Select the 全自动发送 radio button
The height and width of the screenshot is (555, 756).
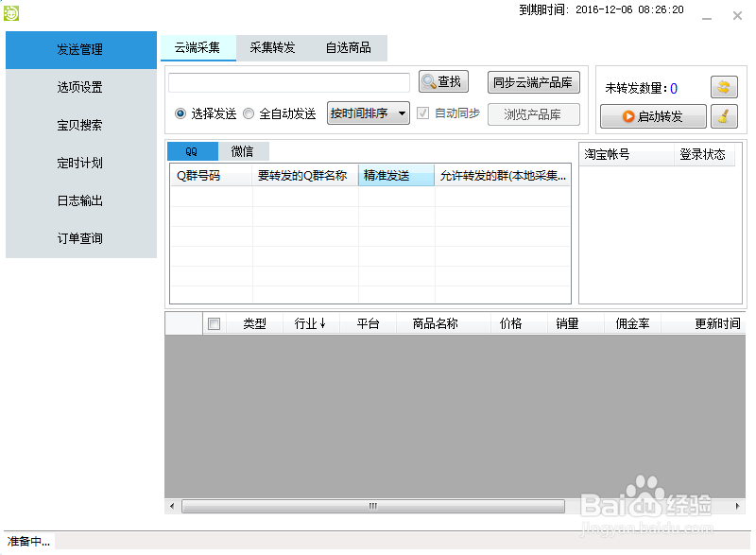(x=249, y=113)
